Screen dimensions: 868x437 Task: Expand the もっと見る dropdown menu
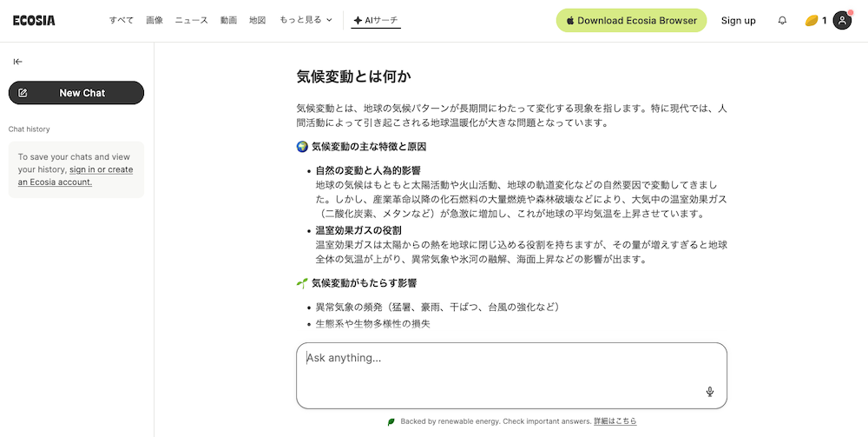(306, 20)
